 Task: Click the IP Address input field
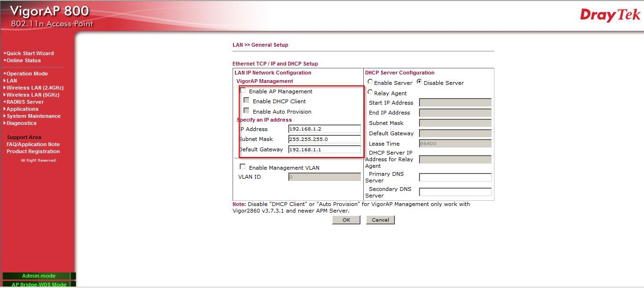(x=324, y=129)
